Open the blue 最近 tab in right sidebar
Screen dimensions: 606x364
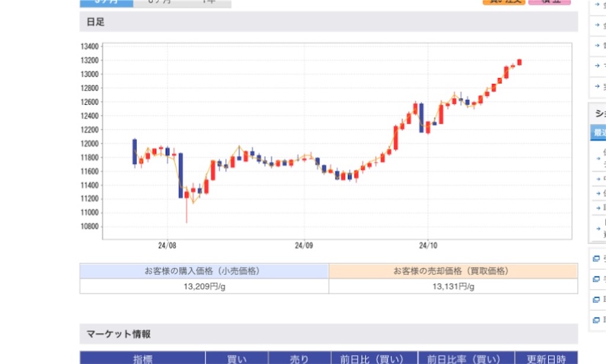click(598, 133)
